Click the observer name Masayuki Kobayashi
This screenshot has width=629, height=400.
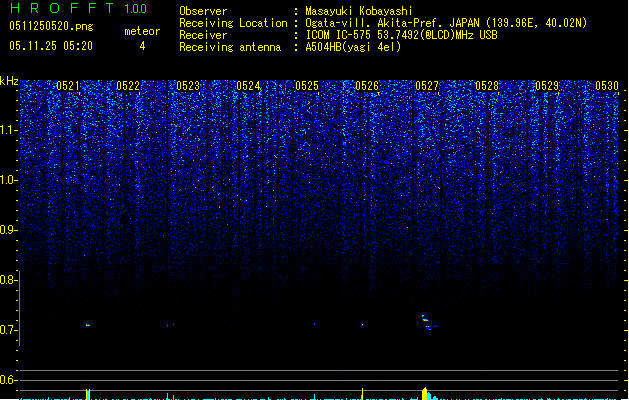359,11
